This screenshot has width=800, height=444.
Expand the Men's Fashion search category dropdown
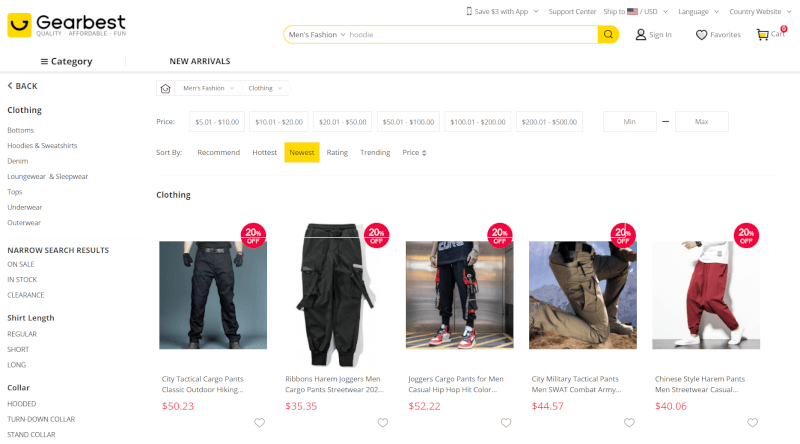tap(317, 35)
